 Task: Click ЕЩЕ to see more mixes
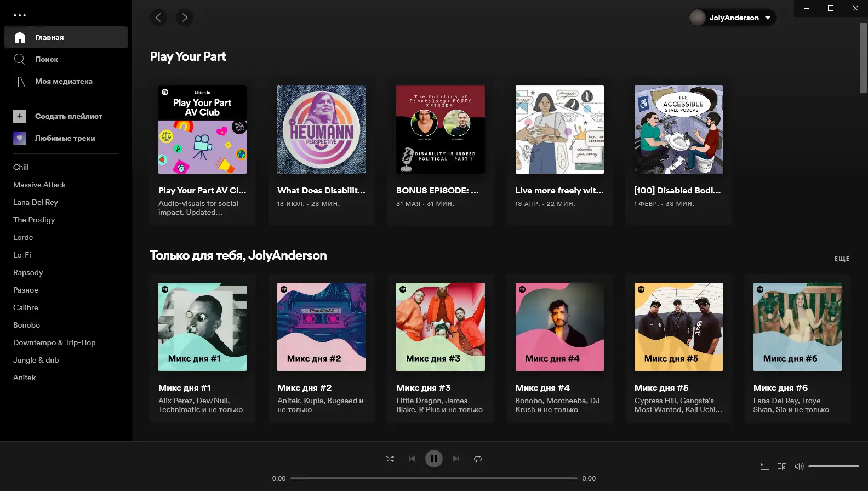842,258
